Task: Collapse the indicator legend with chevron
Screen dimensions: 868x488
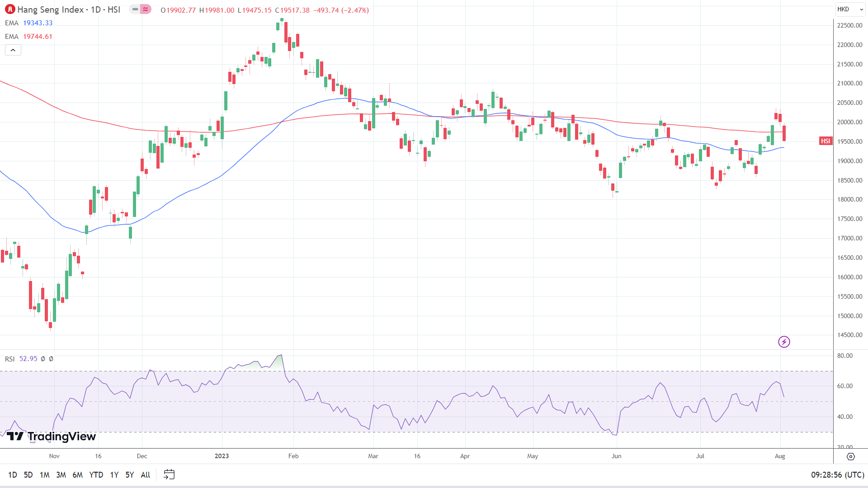Action: pyautogui.click(x=13, y=50)
